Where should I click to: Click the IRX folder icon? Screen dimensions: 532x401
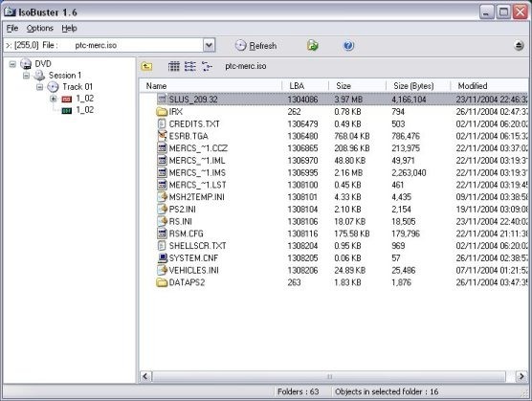[x=162, y=112]
